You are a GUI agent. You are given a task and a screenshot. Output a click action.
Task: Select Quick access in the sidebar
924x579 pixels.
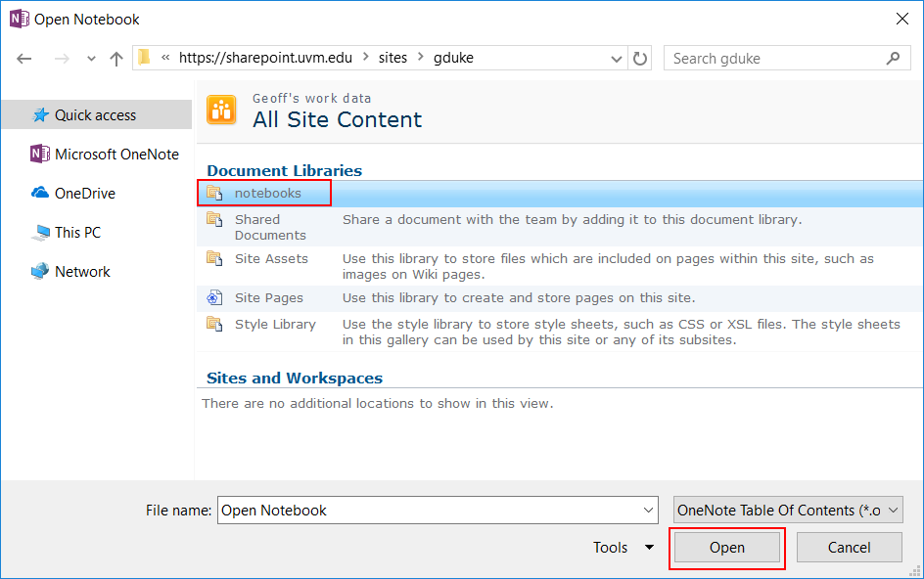pos(95,115)
